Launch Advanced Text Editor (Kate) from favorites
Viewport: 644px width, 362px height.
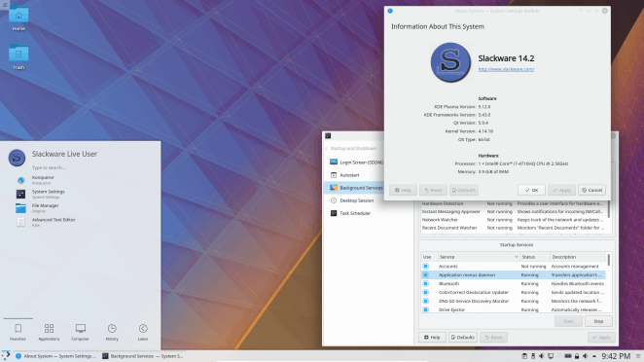point(54,222)
